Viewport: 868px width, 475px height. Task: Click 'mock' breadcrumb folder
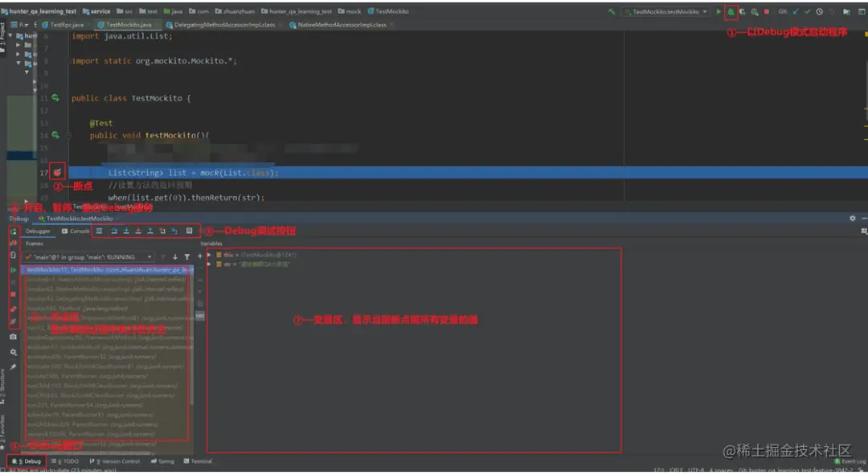[x=350, y=11]
